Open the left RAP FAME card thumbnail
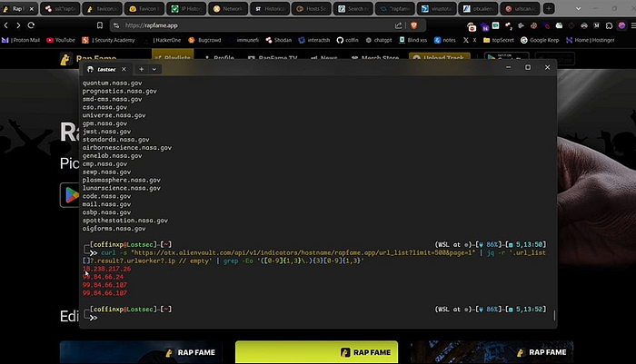The height and width of the screenshot is (364, 636). pyautogui.click(x=141, y=352)
